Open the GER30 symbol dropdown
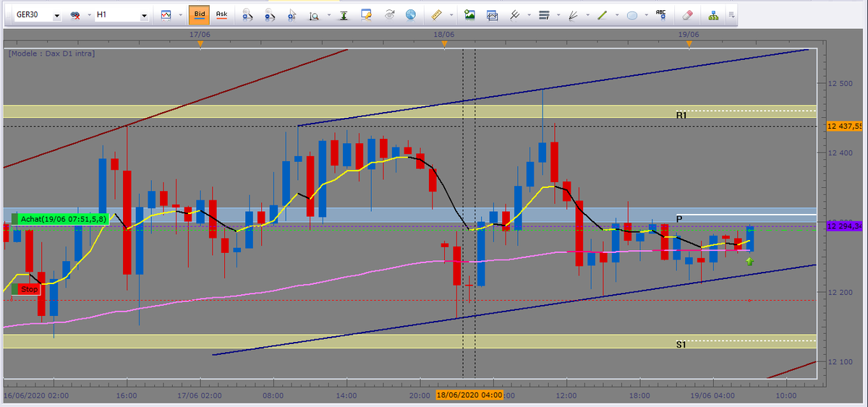 coord(56,14)
